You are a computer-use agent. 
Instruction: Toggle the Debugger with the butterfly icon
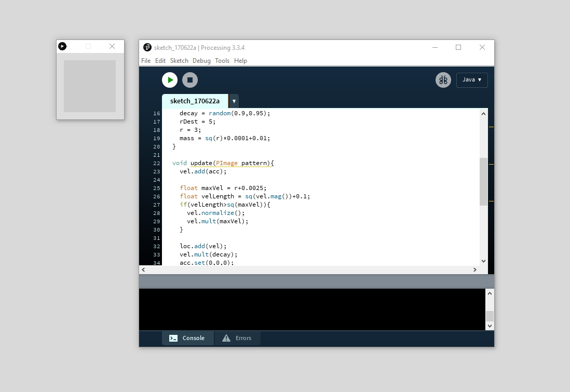[x=443, y=80]
